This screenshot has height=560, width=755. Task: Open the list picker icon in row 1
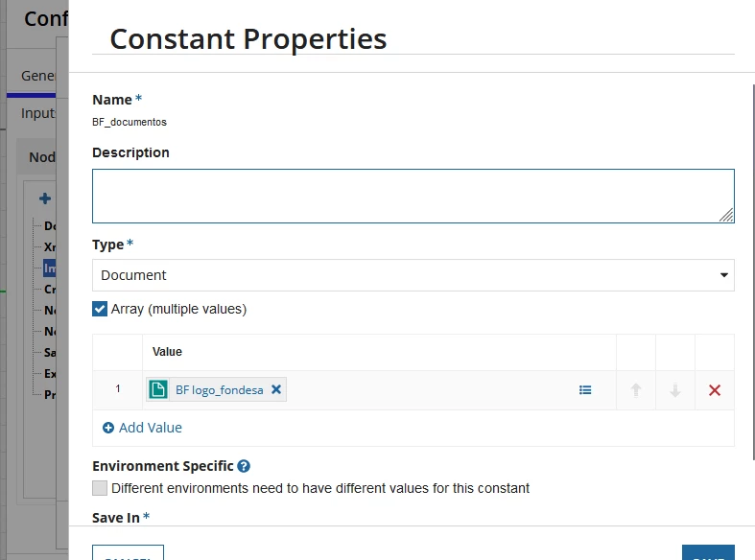pos(585,389)
